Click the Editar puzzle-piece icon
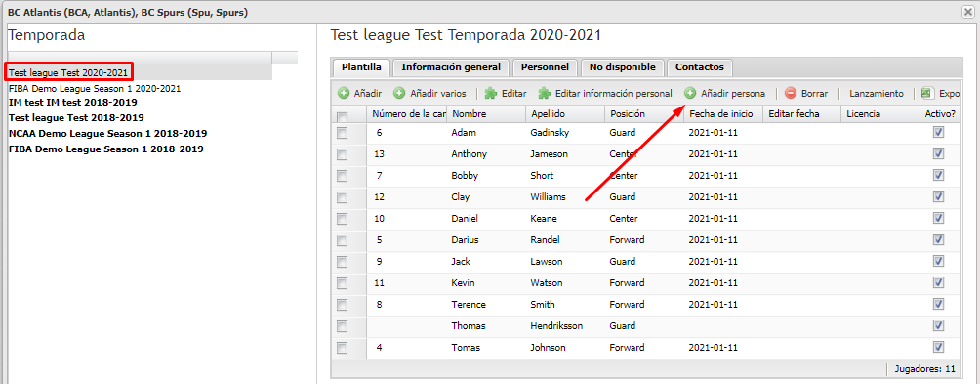This screenshot has width=980, height=384. pos(491,93)
